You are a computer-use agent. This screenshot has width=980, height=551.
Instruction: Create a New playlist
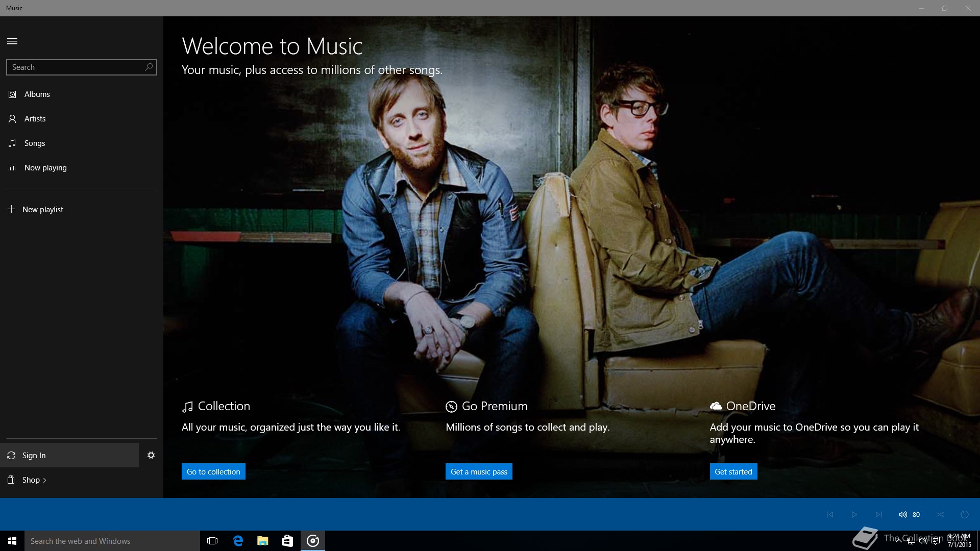[x=82, y=210]
